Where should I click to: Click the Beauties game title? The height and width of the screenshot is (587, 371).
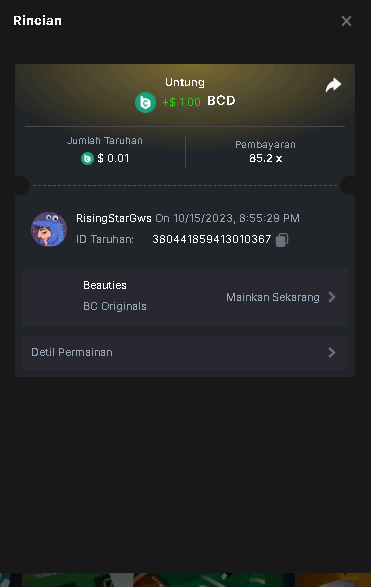tap(105, 285)
